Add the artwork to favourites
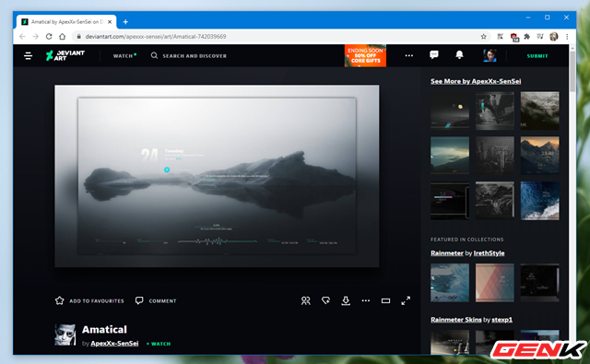Screen dimensions: 590x364 tap(89, 300)
